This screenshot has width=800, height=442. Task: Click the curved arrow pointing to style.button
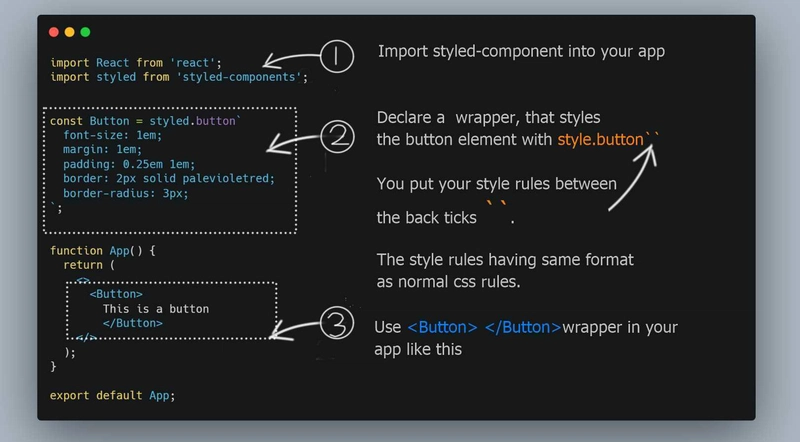633,177
